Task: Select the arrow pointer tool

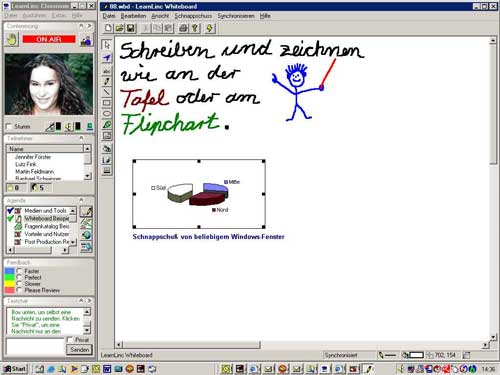Action: 107,45
